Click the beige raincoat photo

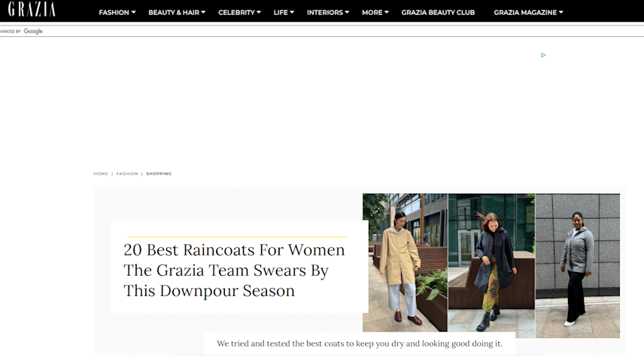coord(405,263)
